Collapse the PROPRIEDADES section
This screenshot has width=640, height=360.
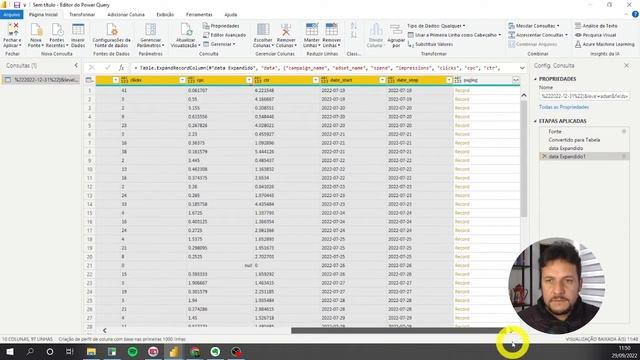pos(536,79)
